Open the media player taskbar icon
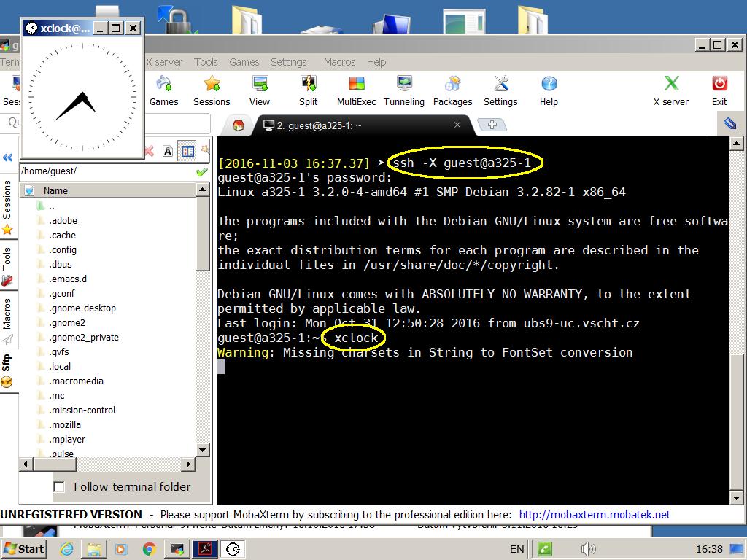 [121, 549]
